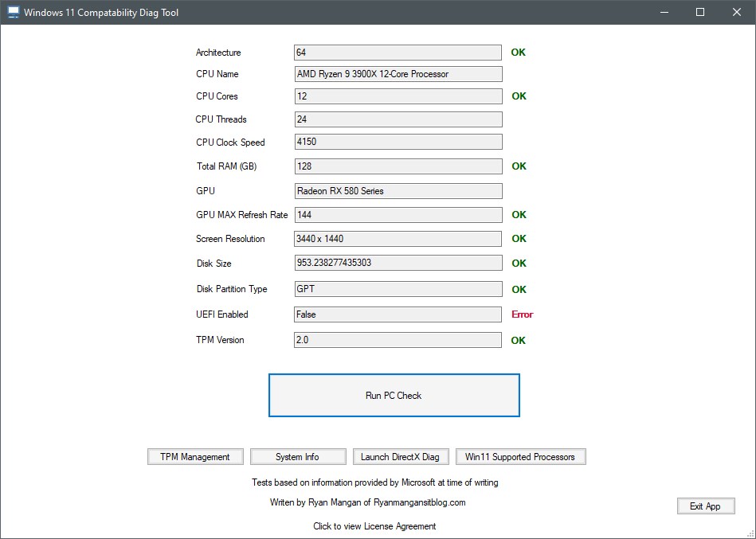The image size is (756, 539).
Task: Select the CPU Clock Speed field
Action: click(x=398, y=142)
